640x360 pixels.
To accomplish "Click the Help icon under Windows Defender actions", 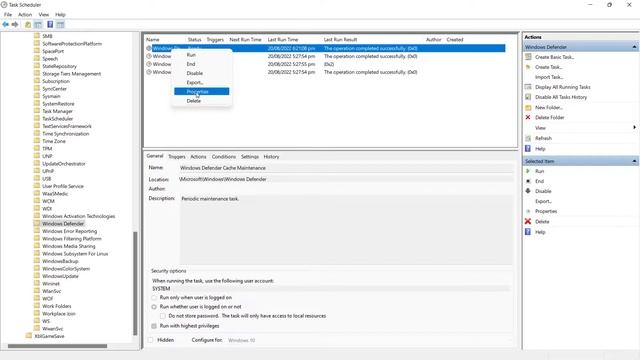I will (x=528, y=149).
